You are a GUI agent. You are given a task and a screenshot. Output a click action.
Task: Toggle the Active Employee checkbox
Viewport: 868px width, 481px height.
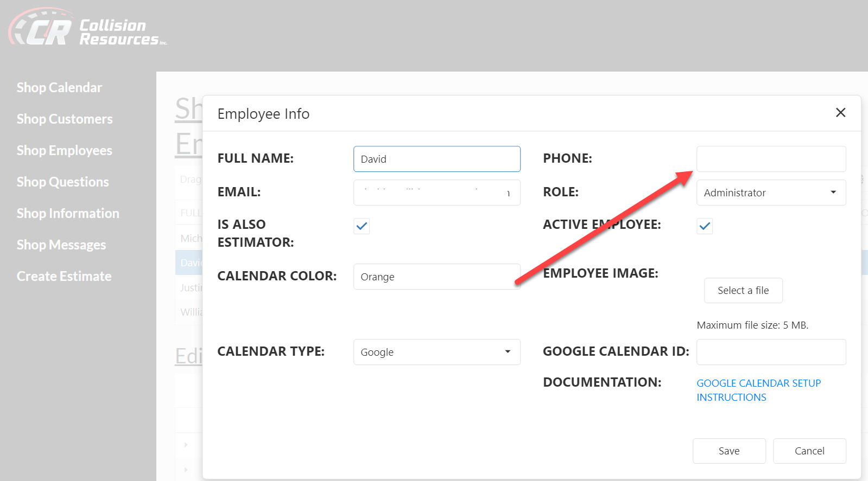[x=705, y=226]
